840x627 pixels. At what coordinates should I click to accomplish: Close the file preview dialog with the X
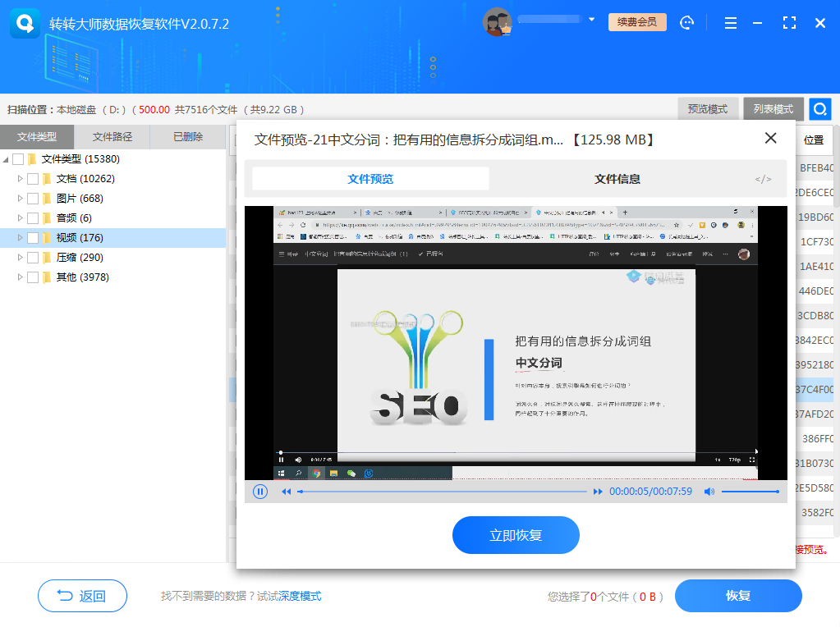point(770,138)
